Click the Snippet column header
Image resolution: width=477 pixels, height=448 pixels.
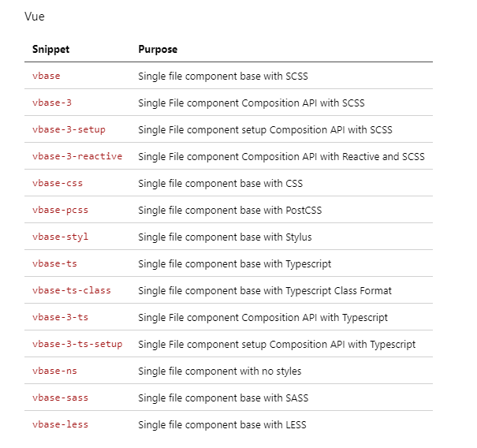click(50, 50)
